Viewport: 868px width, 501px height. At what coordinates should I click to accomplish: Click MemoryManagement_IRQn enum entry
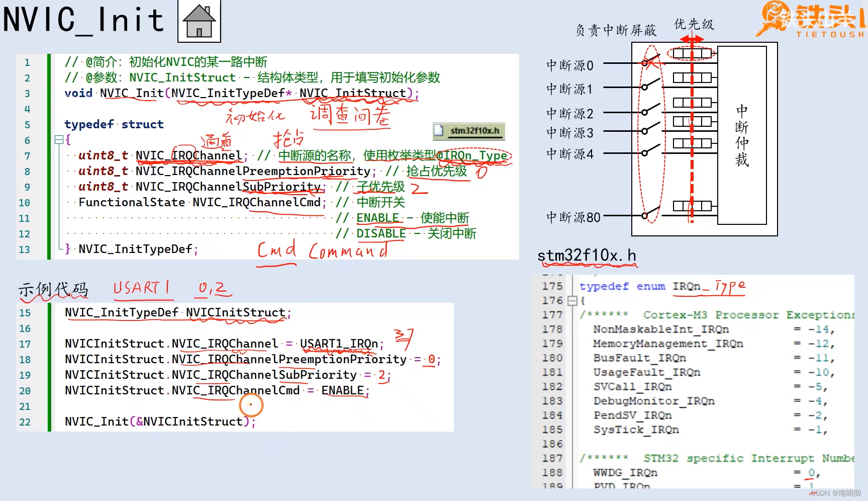[x=668, y=344]
